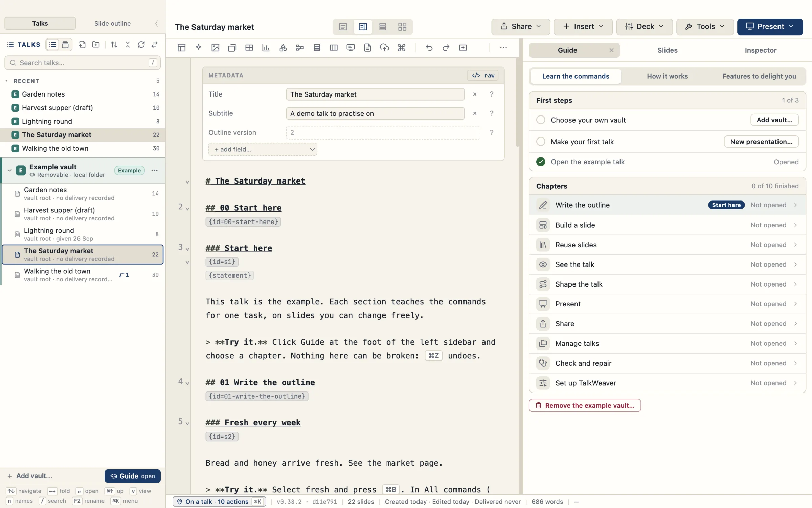This screenshot has height=508, width=812.
Task: Click the table grid icon in editor toolbar
Action: click(x=249, y=48)
